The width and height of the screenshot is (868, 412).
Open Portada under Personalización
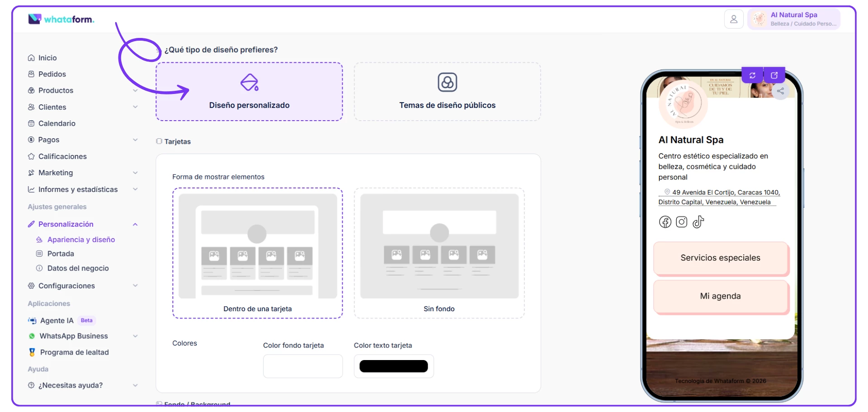(61, 254)
